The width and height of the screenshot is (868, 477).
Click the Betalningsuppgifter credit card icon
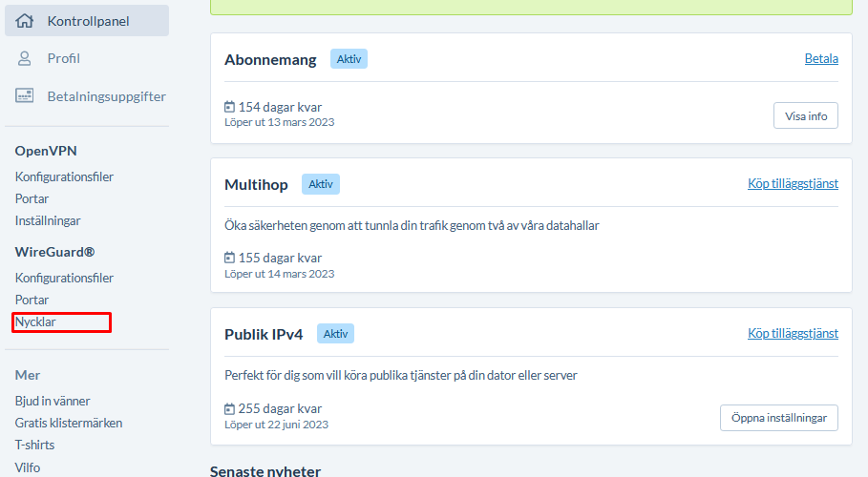(x=25, y=95)
